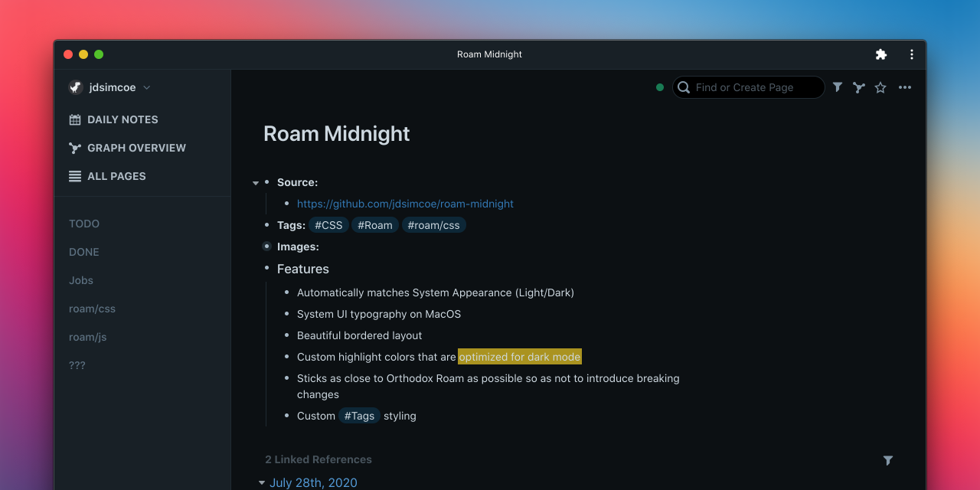The image size is (980, 490).
Task: Open the browser extensions puzzle icon
Action: (x=880, y=54)
